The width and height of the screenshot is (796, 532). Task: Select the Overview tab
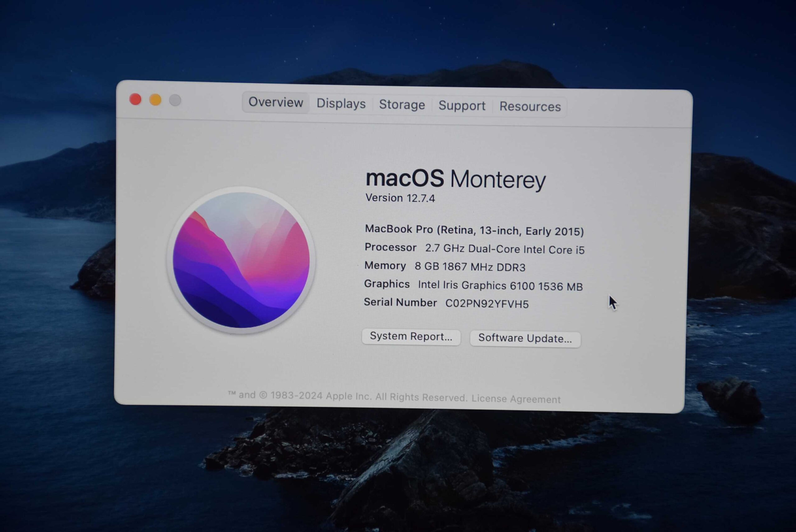[275, 102]
